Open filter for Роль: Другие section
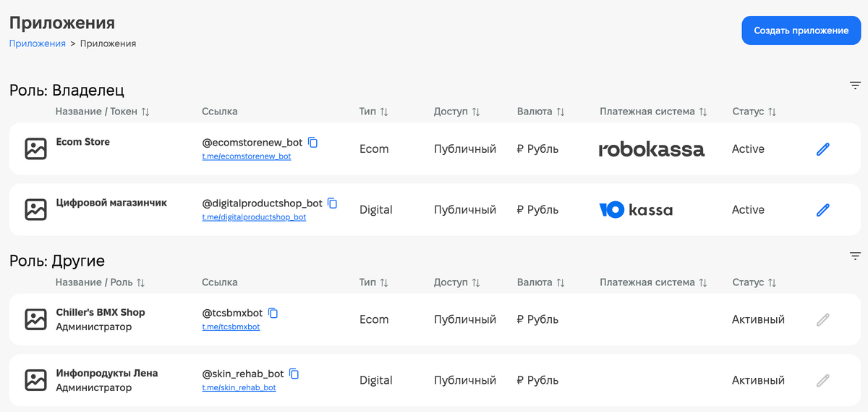868x412 pixels. tap(855, 256)
